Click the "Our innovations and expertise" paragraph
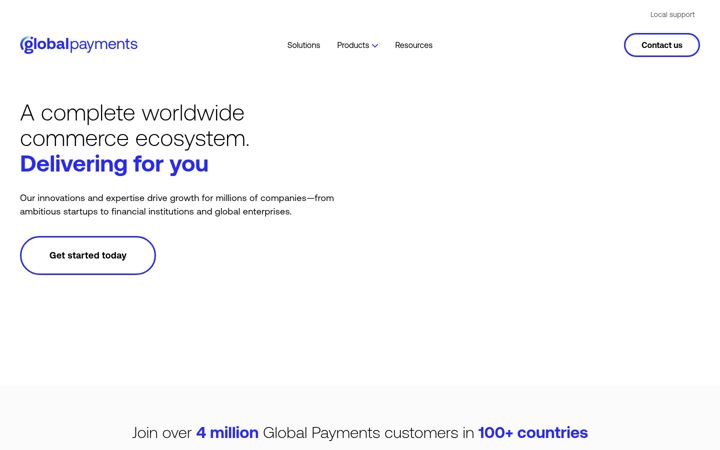The width and height of the screenshot is (720, 450). (177, 205)
